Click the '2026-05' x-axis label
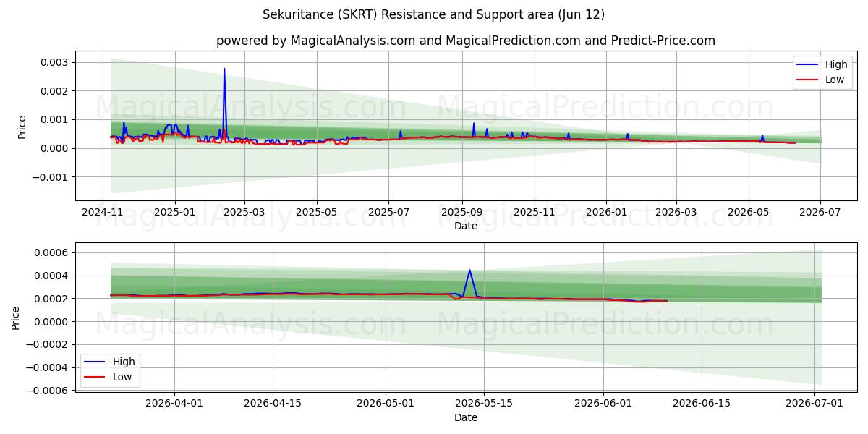Viewport: 868px width, 434px height. tap(748, 212)
